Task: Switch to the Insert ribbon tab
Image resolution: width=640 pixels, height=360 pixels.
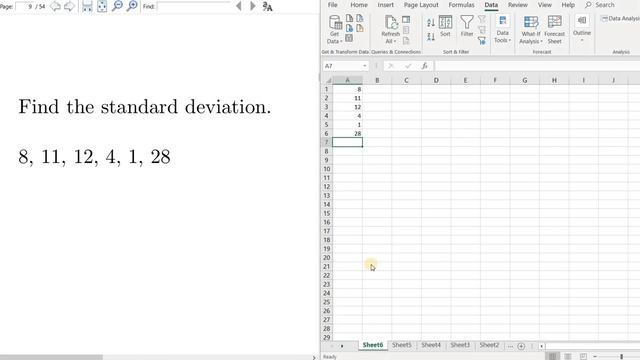Action: click(385, 5)
